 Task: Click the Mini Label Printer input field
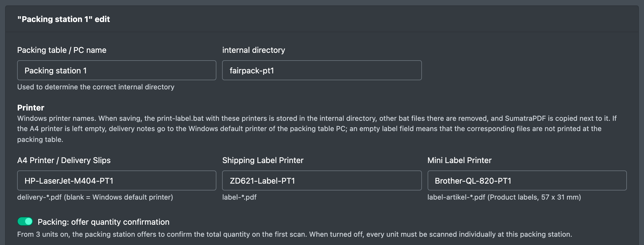[527, 180]
